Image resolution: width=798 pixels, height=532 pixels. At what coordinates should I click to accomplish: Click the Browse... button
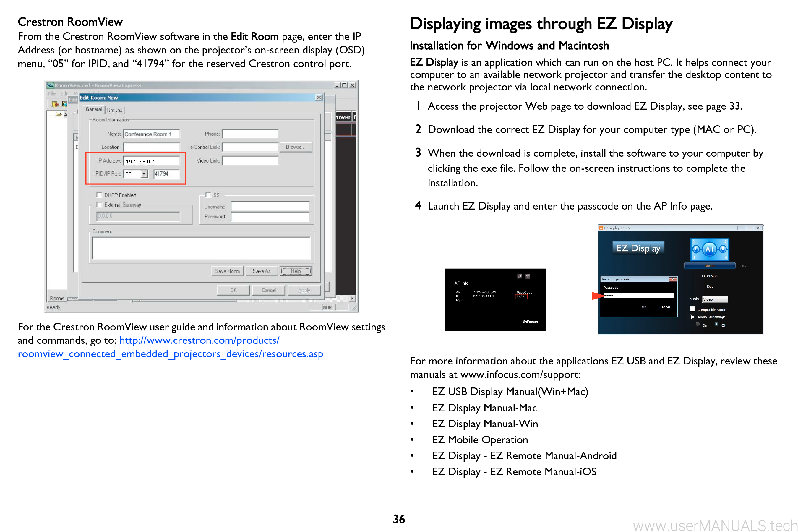tap(296, 147)
